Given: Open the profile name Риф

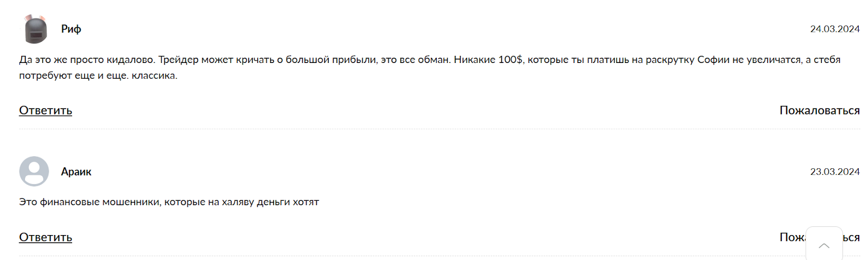Looking at the screenshot, I should point(71,29).
